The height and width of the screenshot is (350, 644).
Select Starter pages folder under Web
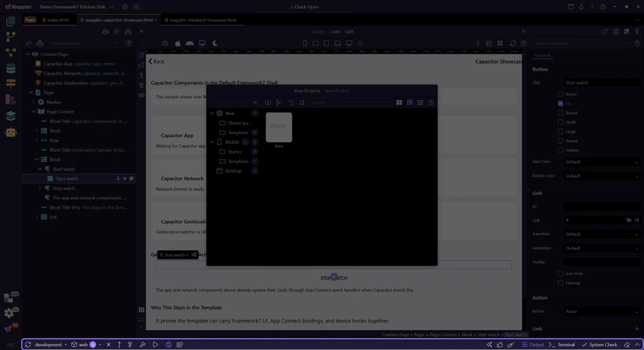[239, 123]
